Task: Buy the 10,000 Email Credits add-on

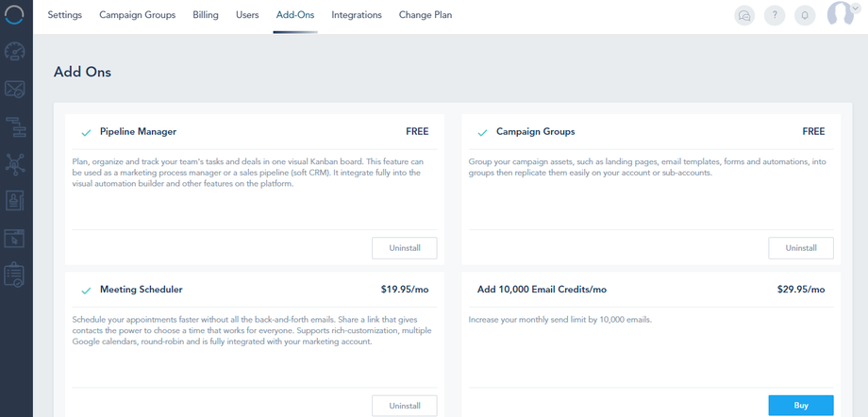Action: 801,406
